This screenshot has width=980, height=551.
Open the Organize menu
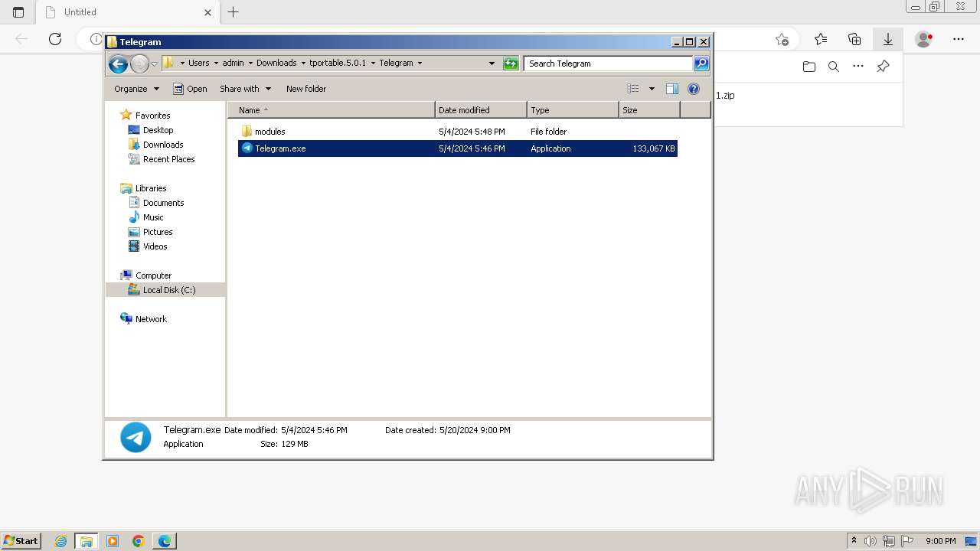pyautogui.click(x=136, y=89)
